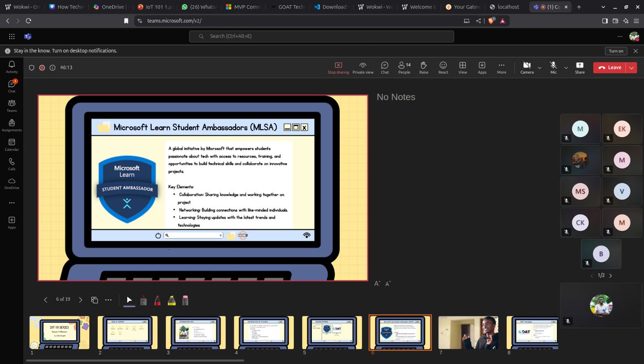Select the cursor pointer tool
This screenshot has width=644, height=364.
pos(129,300)
